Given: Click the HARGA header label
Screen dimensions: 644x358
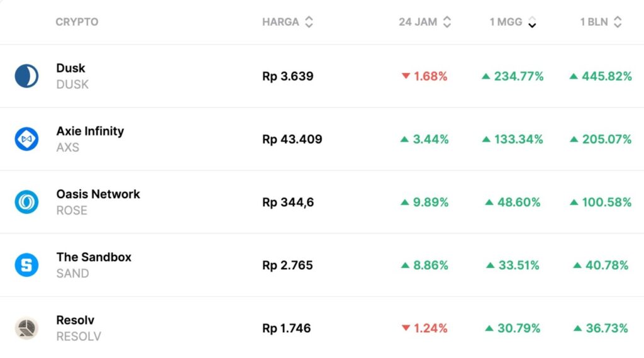Looking at the screenshot, I should coord(280,22).
